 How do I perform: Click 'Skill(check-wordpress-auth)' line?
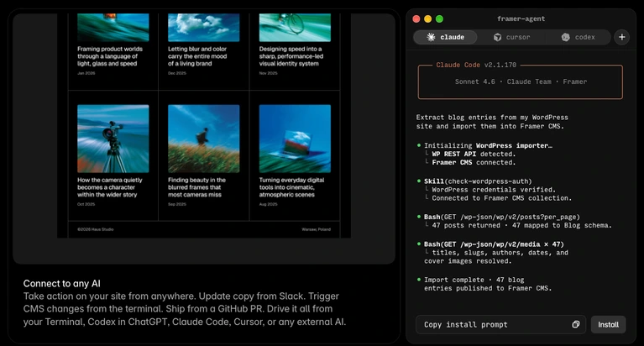478,181
